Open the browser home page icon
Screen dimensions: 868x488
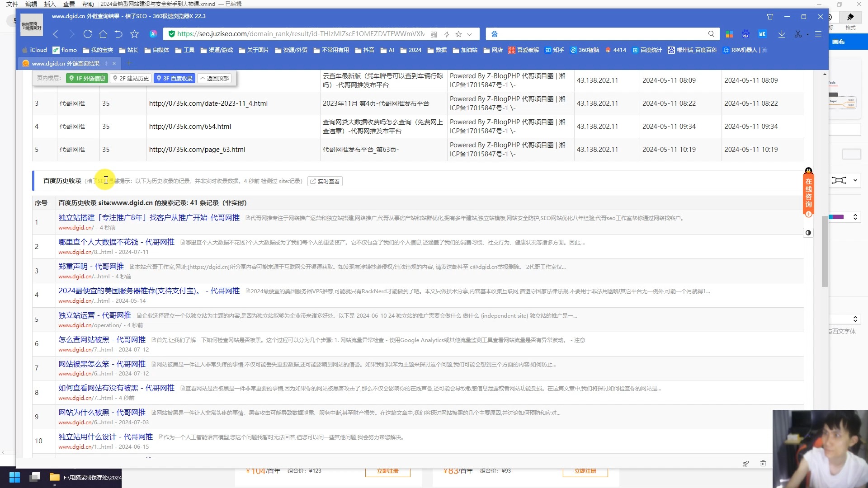(x=103, y=34)
